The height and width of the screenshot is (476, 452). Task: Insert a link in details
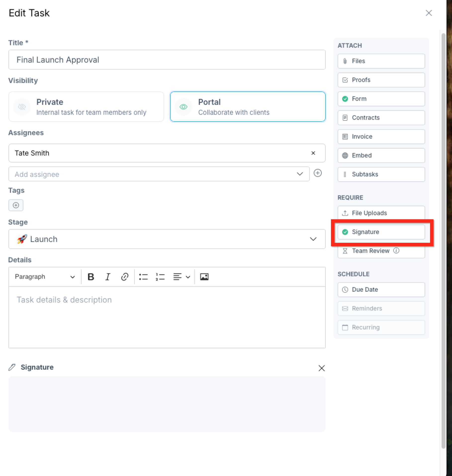(x=125, y=277)
